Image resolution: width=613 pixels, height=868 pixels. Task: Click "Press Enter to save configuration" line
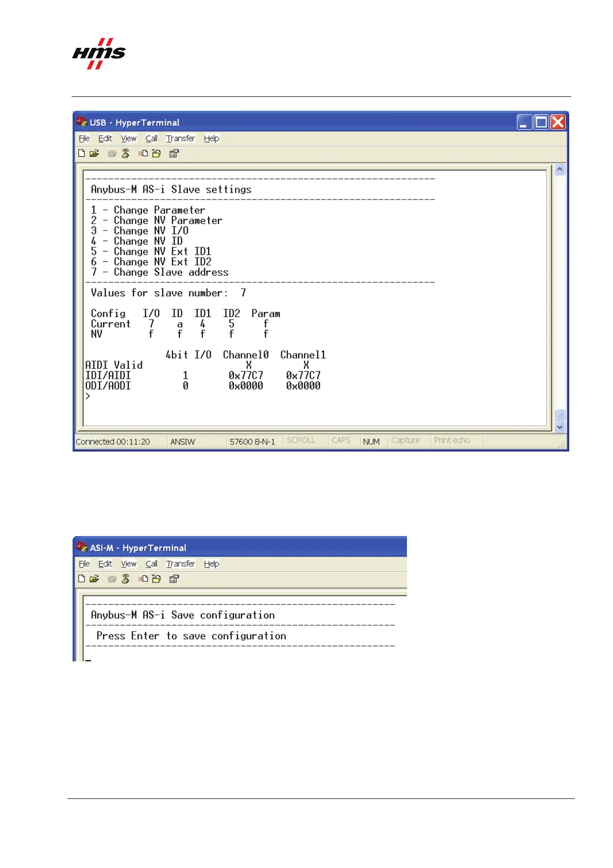[x=191, y=636]
